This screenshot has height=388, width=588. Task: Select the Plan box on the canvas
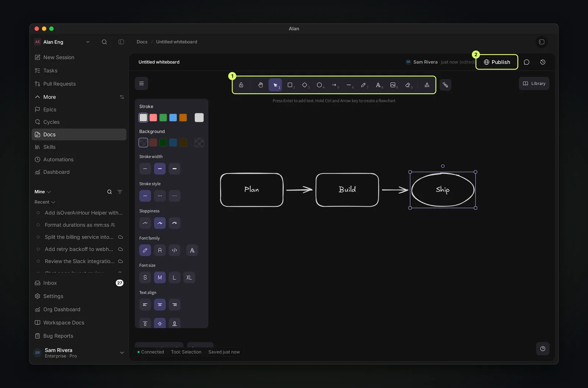(252, 190)
